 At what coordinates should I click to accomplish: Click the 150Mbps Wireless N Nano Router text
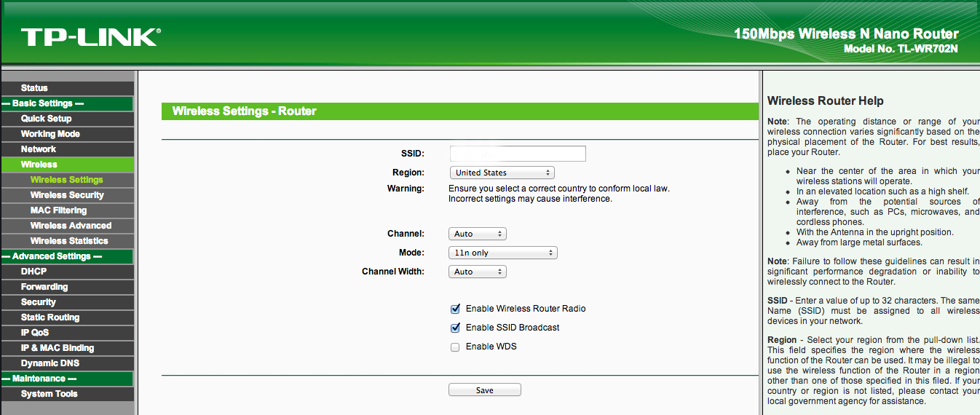point(846,34)
